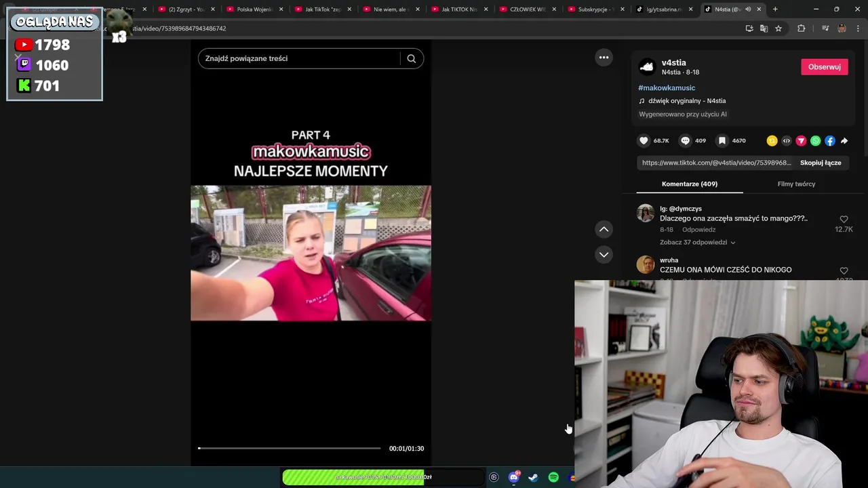Screen dimensions: 868x488
Task: Click the video link URL text field
Action: 716,163
